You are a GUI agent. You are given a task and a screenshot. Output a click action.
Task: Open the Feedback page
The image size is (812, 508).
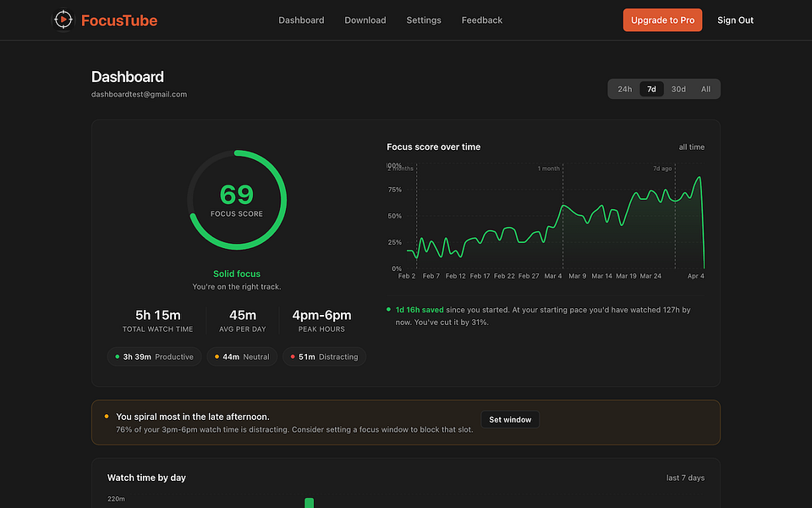point(481,20)
